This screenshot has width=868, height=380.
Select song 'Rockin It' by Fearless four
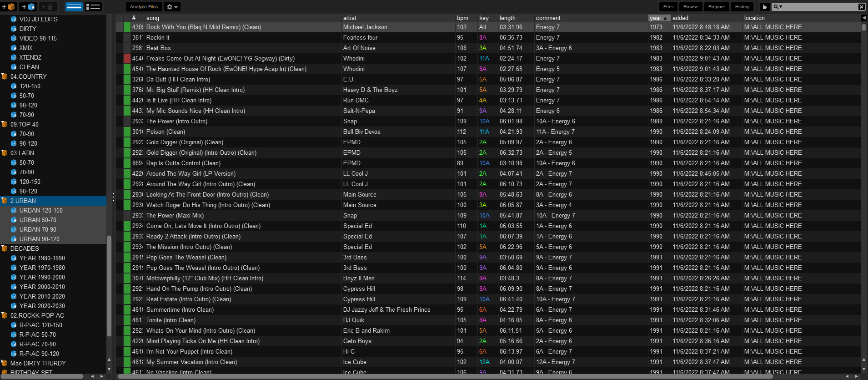[x=488, y=37]
